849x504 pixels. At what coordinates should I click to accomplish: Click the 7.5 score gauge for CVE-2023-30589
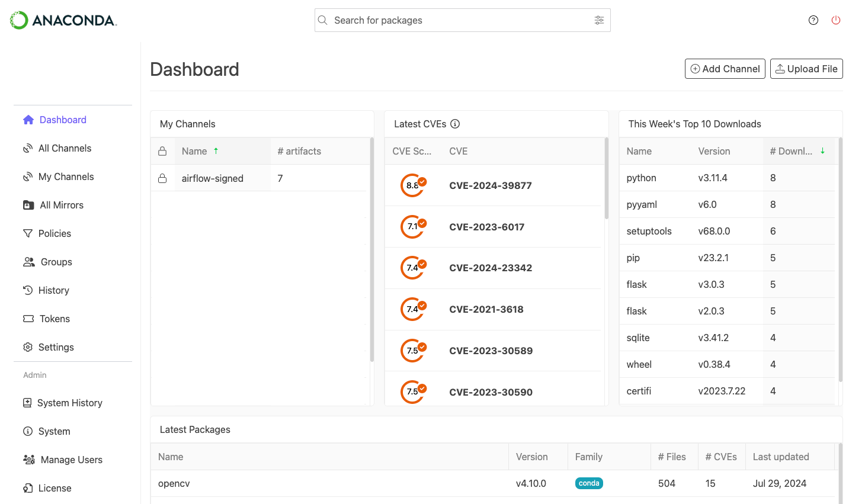click(414, 351)
